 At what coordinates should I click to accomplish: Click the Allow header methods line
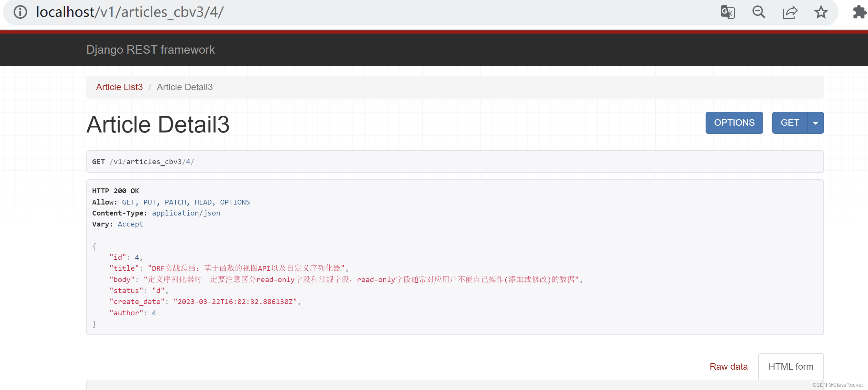[x=171, y=202]
